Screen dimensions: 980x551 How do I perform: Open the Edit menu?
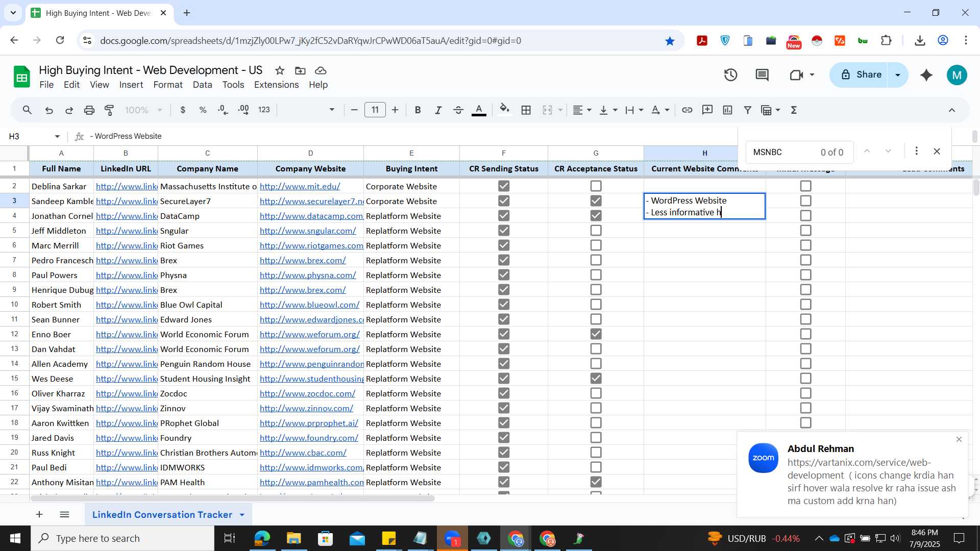[71, 85]
